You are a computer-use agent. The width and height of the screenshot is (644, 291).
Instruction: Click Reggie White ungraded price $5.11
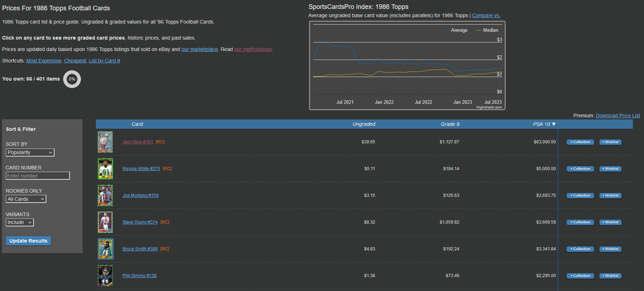[369, 169]
